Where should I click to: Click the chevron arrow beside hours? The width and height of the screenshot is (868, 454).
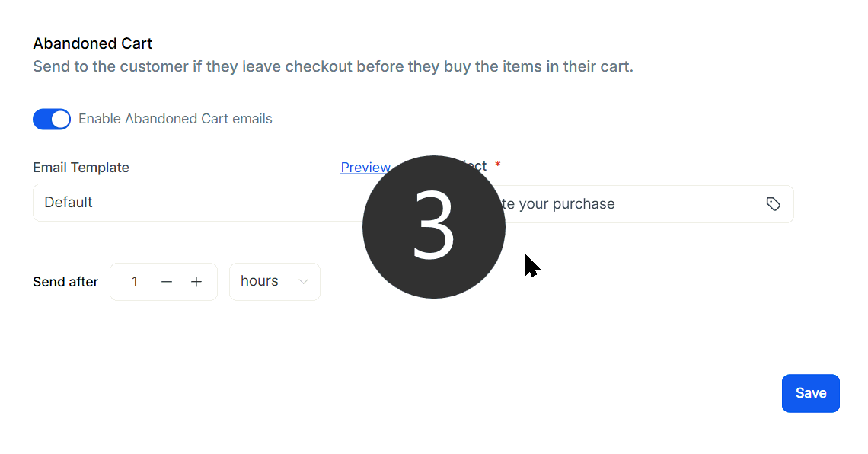[x=304, y=282]
